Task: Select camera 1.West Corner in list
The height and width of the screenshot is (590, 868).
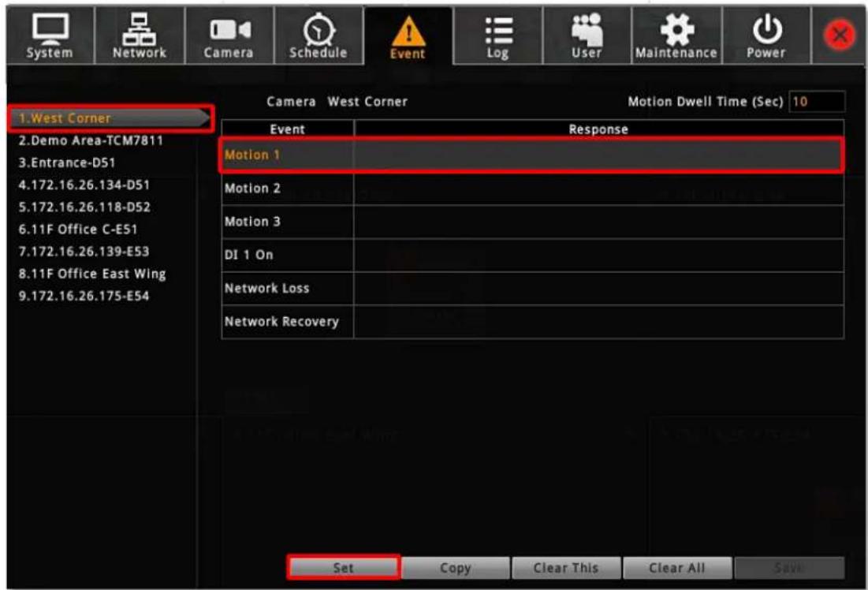Action: tap(110, 118)
